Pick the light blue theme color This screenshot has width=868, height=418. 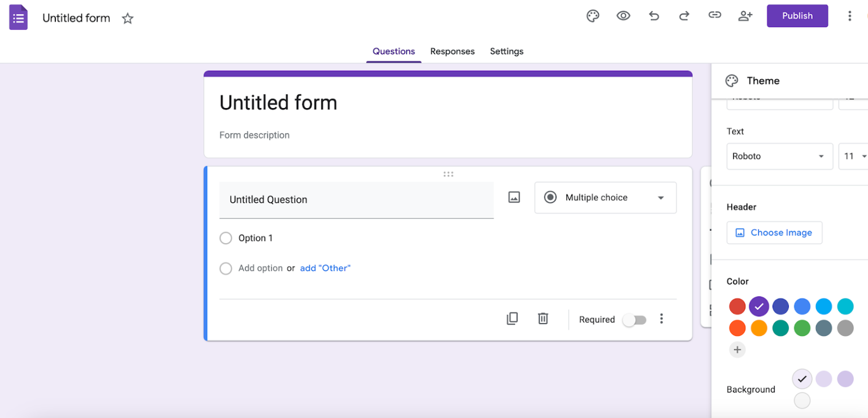(x=823, y=307)
